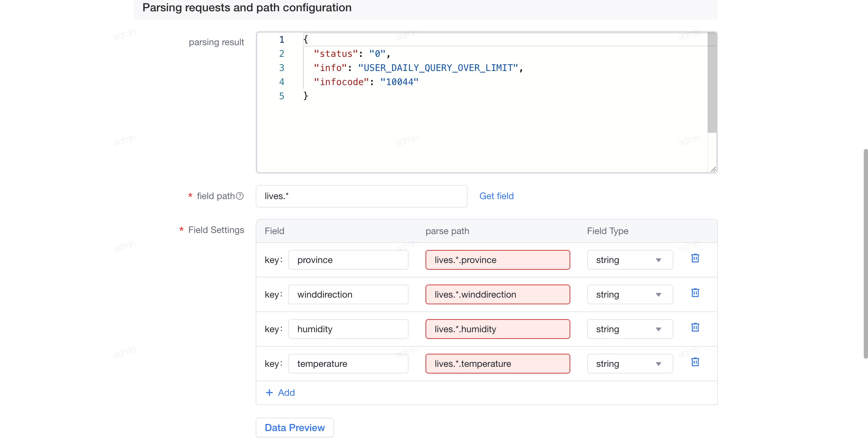Open the province field type dropdown

[630, 260]
